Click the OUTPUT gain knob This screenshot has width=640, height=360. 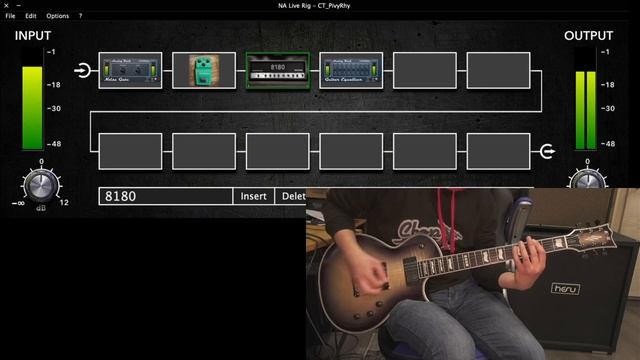[588, 180]
